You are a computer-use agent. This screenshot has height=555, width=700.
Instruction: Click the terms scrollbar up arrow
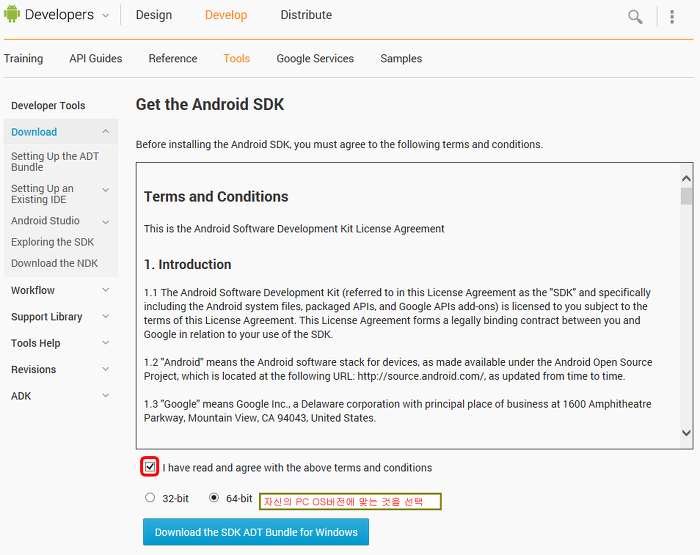[x=686, y=179]
